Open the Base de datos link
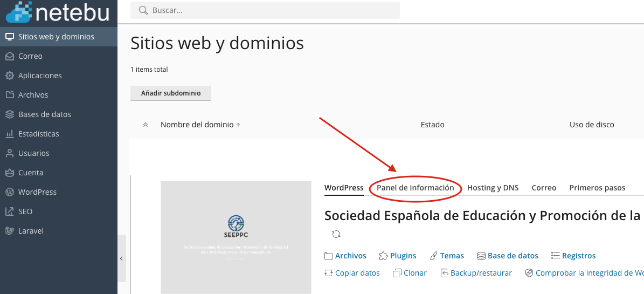Screen dimensions: 644x294 [513, 256]
